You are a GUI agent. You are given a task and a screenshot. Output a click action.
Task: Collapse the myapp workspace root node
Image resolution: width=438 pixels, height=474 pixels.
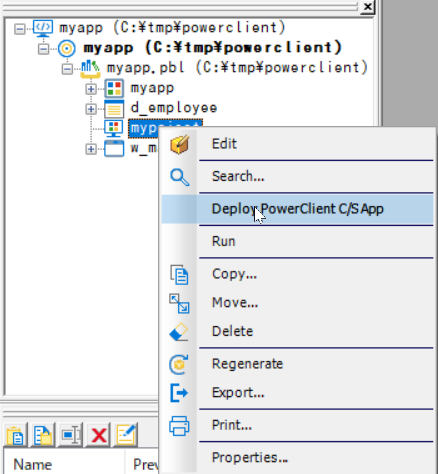(x=19, y=29)
